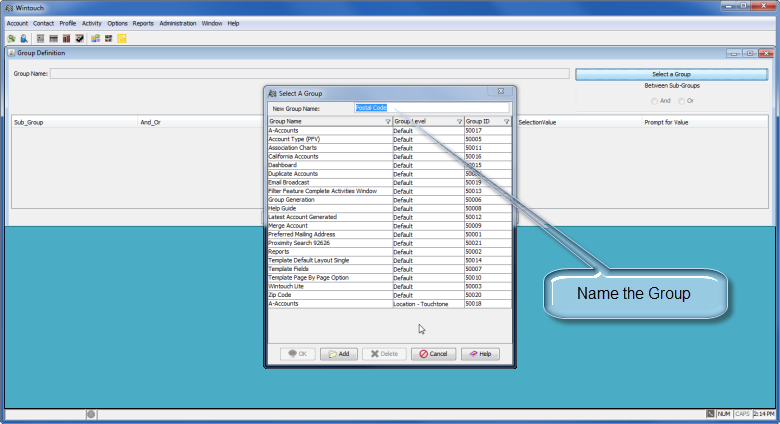Open the Group Name column filter
The height and width of the screenshot is (424, 780).
pyautogui.click(x=387, y=121)
